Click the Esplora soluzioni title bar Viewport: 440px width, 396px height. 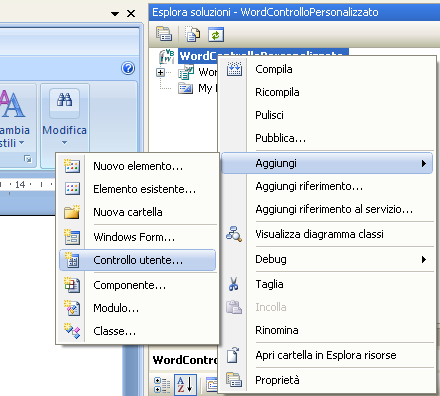point(294,12)
